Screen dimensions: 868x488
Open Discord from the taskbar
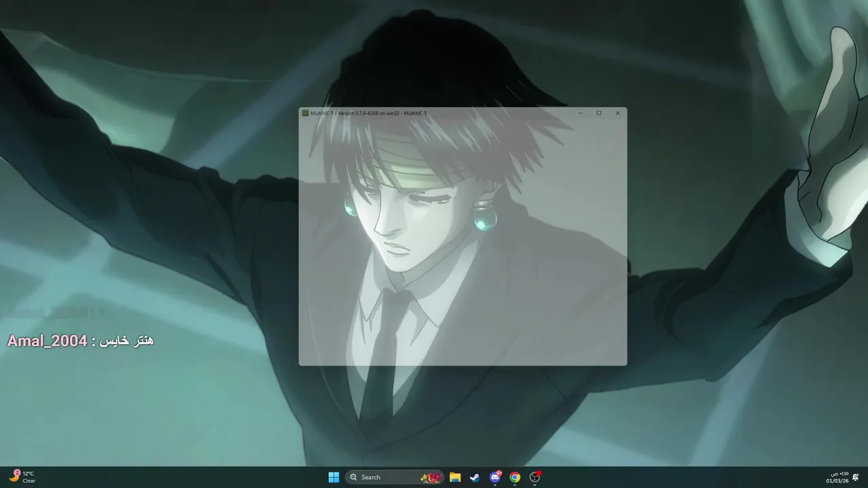(495, 477)
